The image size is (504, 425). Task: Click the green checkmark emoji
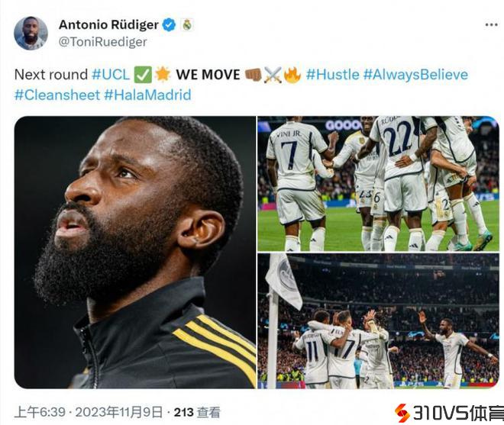coord(142,75)
